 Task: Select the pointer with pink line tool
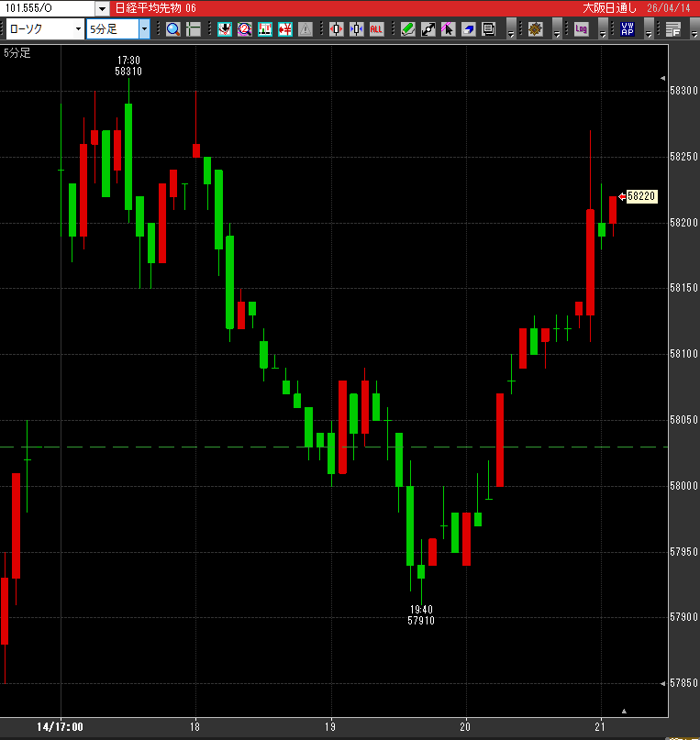[448, 29]
